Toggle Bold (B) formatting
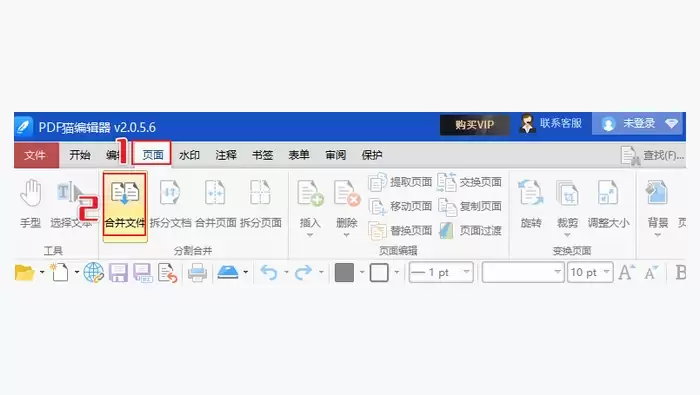 [680, 272]
